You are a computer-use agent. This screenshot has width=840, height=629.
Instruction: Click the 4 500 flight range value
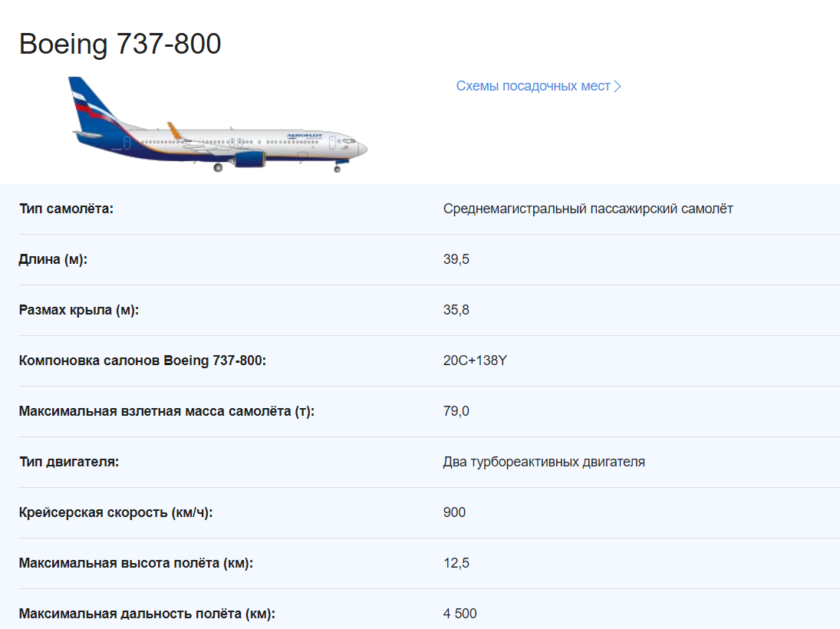pos(460,614)
